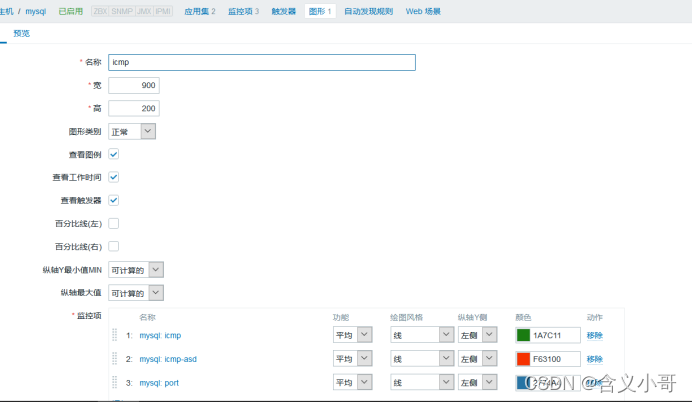Toggle the 查看触发器 checkbox

pyautogui.click(x=113, y=200)
